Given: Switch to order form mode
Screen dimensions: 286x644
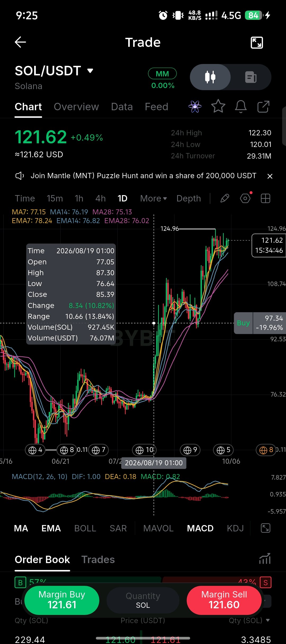Looking at the screenshot, I should [x=251, y=77].
